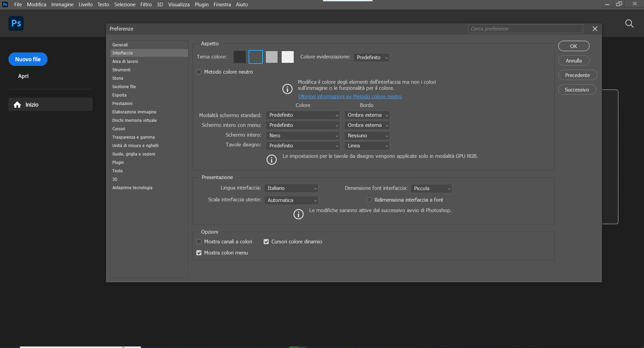Click the Nuovo file button

pos(28,59)
